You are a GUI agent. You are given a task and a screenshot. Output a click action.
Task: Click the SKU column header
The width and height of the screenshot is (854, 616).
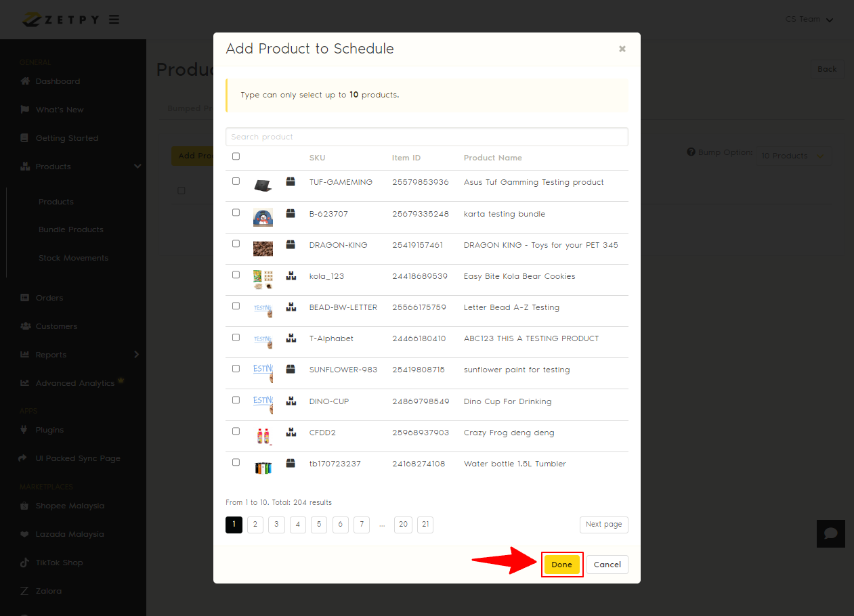coord(317,158)
